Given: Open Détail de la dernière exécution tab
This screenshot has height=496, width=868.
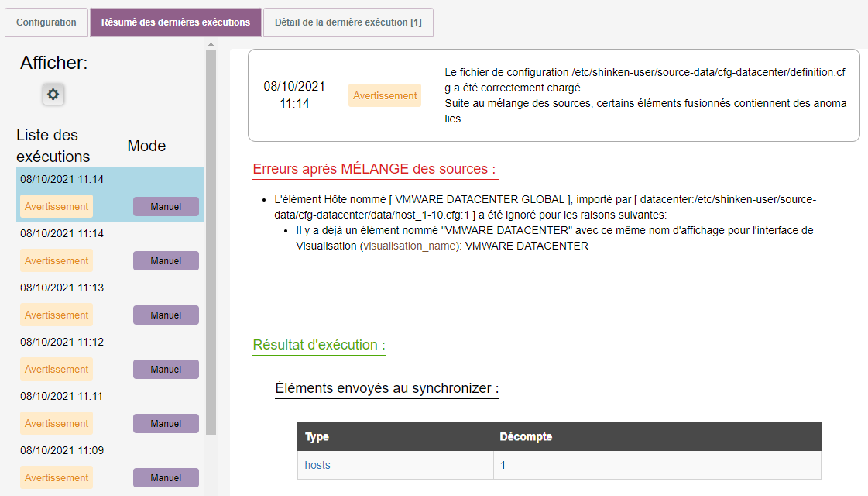Looking at the screenshot, I should 348,22.
